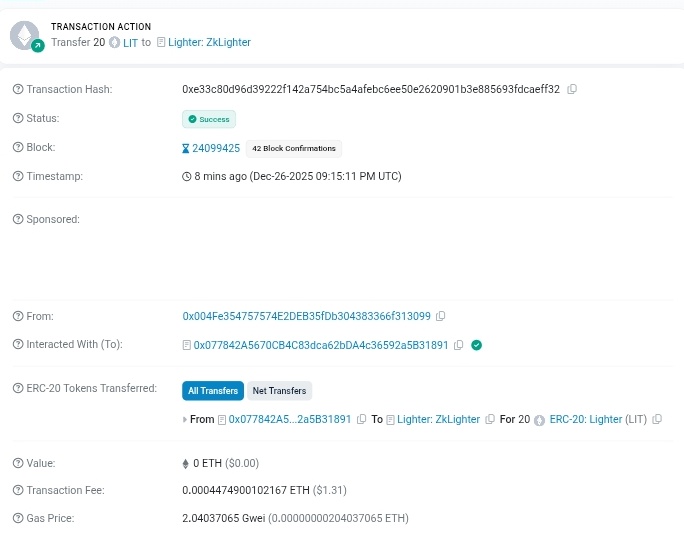Click the contract icon beside Interacted With address
This screenshot has width=684, height=533.
[x=186, y=345]
